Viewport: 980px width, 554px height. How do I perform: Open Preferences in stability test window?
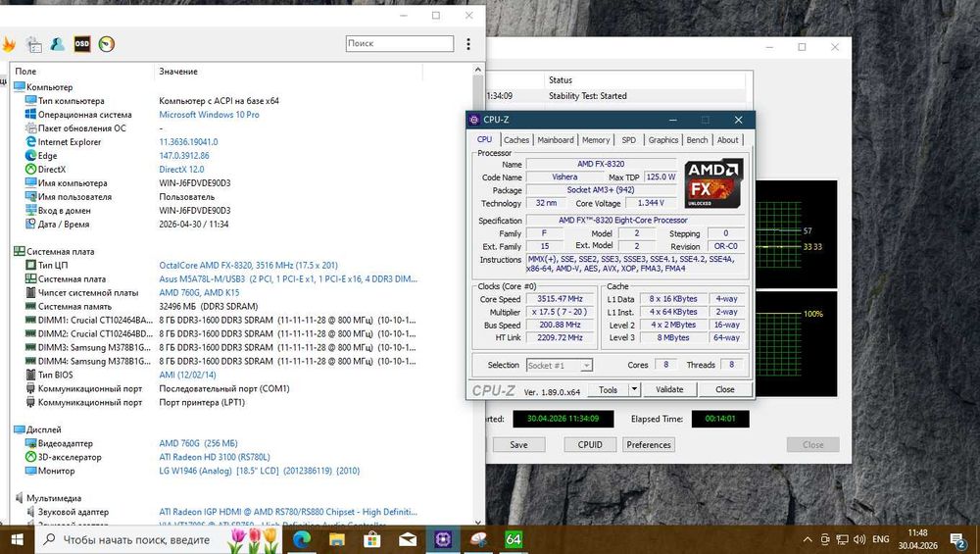649,444
